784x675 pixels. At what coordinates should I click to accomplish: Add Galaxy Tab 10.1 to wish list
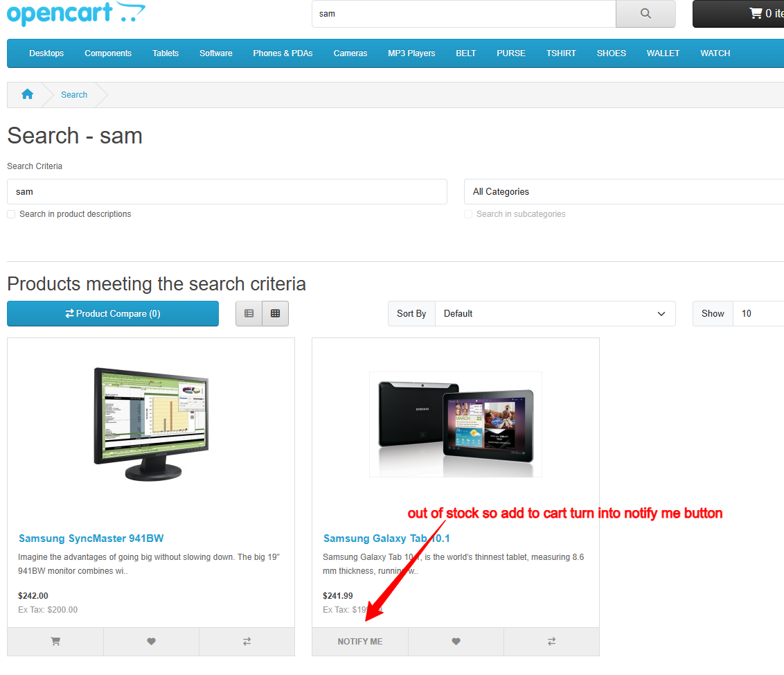pyautogui.click(x=456, y=642)
